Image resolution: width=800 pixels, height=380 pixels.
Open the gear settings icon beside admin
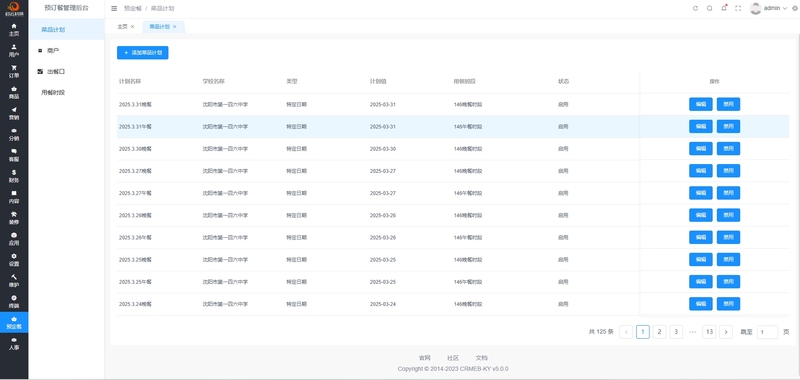[794, 8]
